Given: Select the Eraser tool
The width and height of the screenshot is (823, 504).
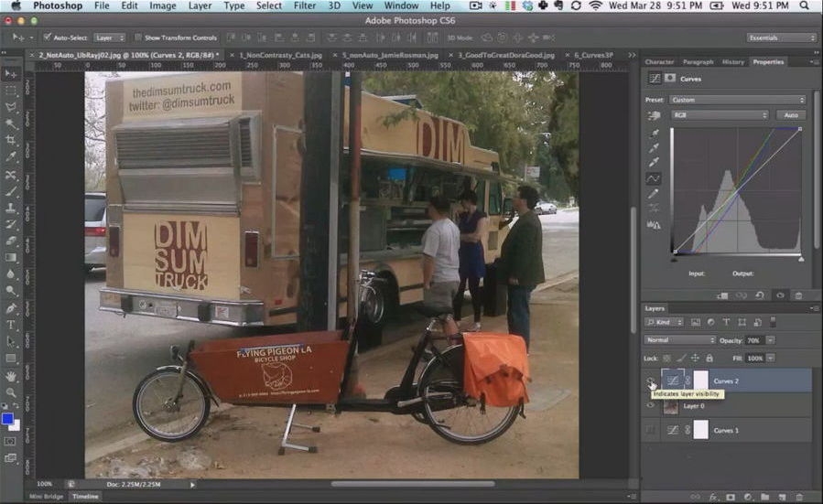Looking at the screenshot, I should coord(10,241).
